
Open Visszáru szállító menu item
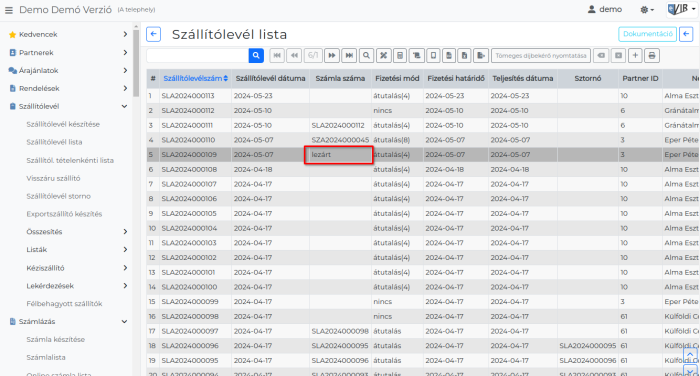tap(53, 178)
